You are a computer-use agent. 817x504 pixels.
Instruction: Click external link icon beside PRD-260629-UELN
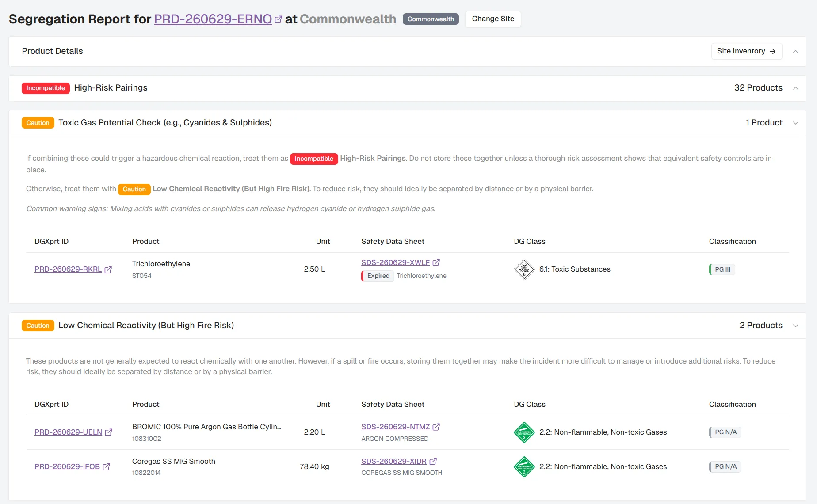click(x=109, y=432)
